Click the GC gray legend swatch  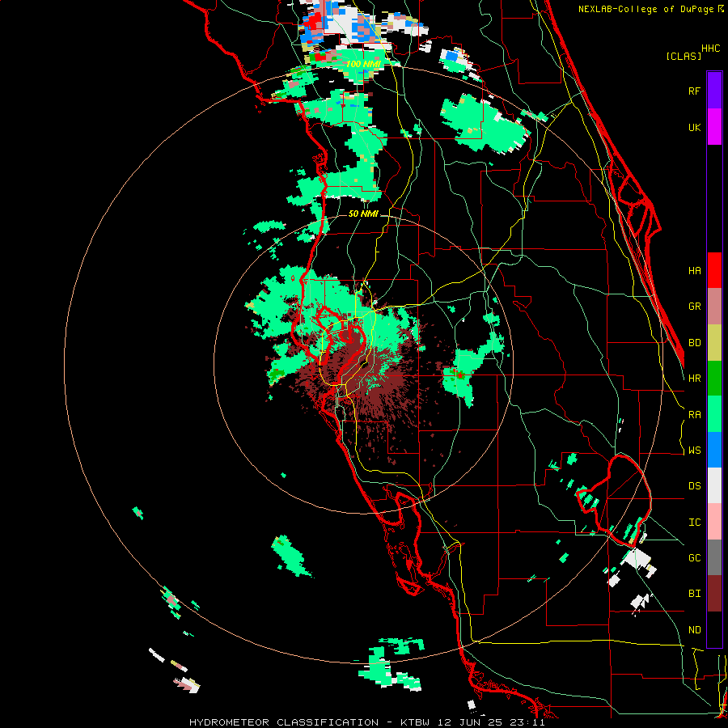coord(714,557)
